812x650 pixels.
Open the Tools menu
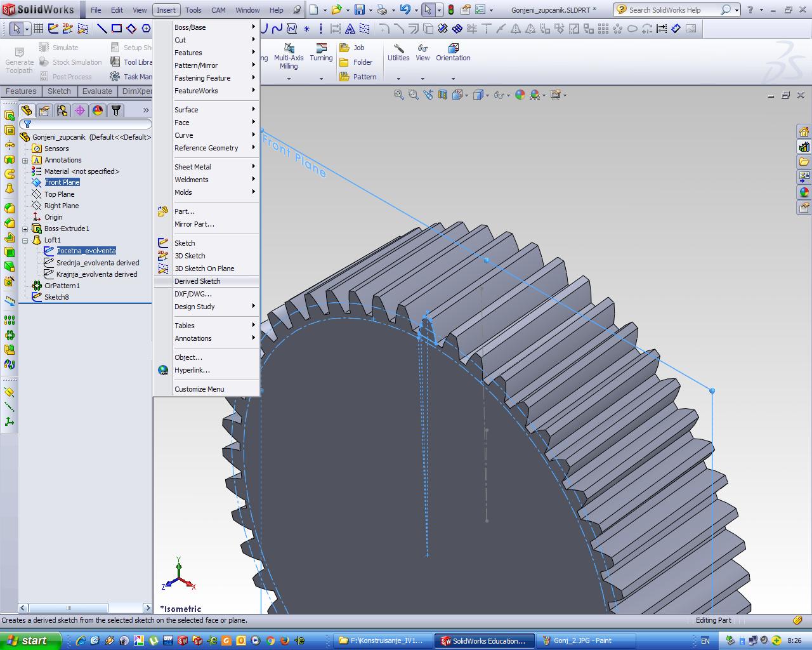coord(193,10)
